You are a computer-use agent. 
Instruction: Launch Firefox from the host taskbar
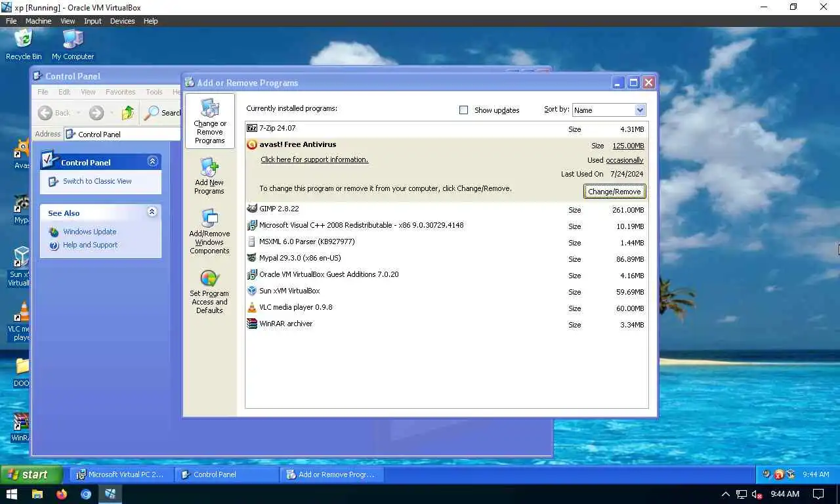[x=62, y=494]
